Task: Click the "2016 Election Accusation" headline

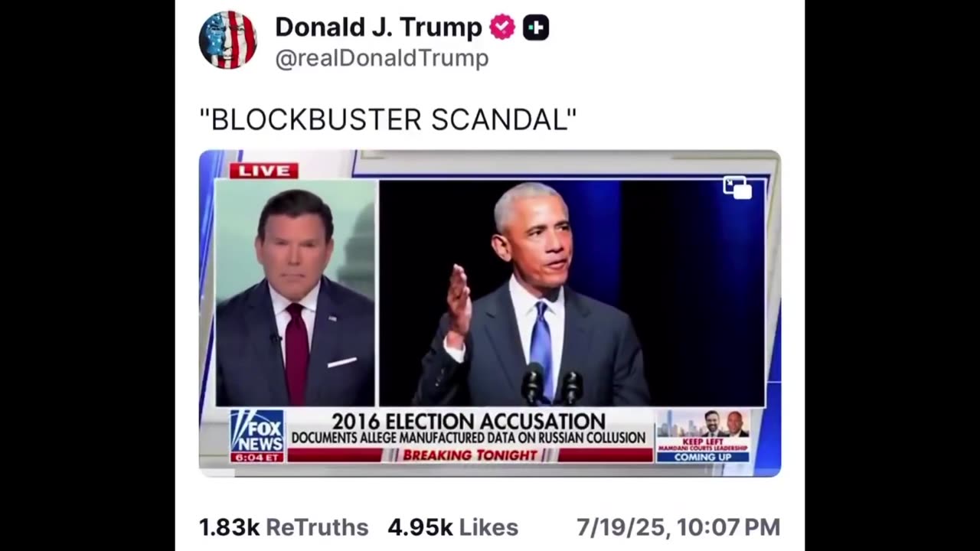Action: (x=468, y=421)
